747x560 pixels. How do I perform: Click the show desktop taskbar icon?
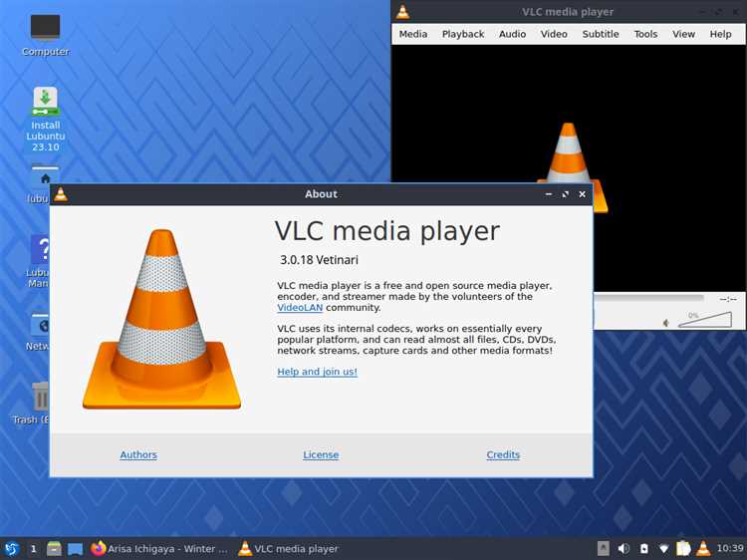point(75,549)
